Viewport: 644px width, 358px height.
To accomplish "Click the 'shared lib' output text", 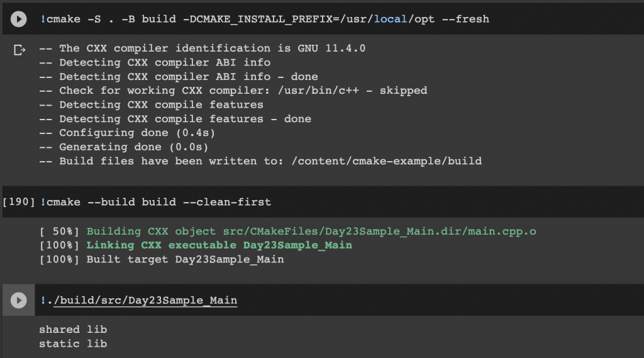I will click(73, 330).
